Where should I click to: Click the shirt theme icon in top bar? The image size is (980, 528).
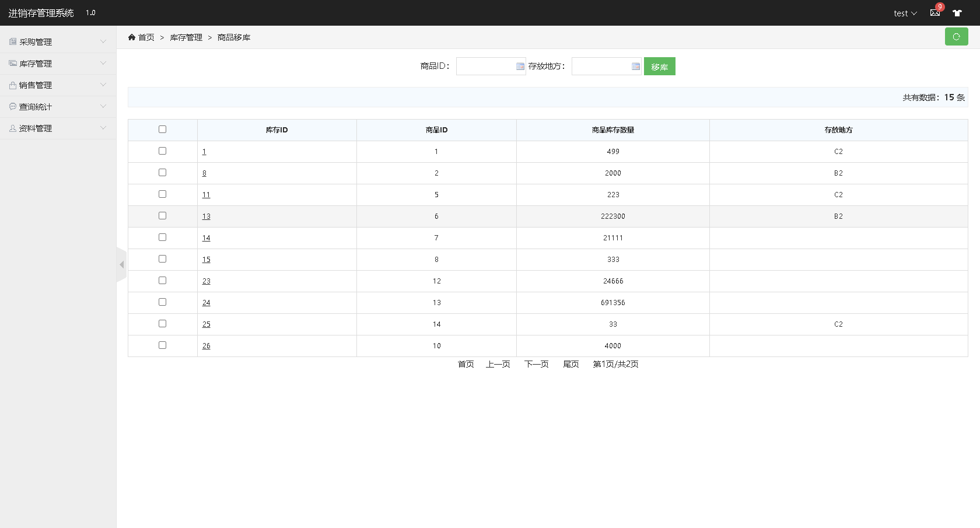[957, 13]
